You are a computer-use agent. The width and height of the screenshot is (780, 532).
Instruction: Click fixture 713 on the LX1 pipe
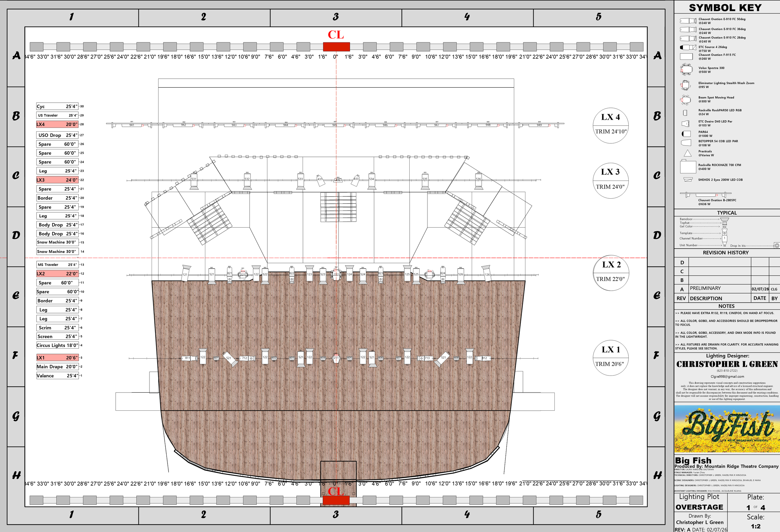coord(425,358)
